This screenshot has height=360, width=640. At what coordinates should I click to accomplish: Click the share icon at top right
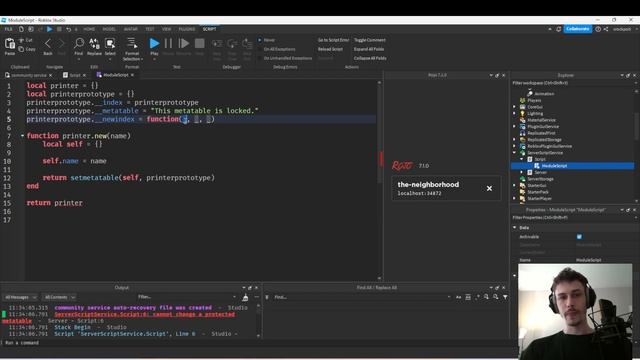(x=606, y=29)
